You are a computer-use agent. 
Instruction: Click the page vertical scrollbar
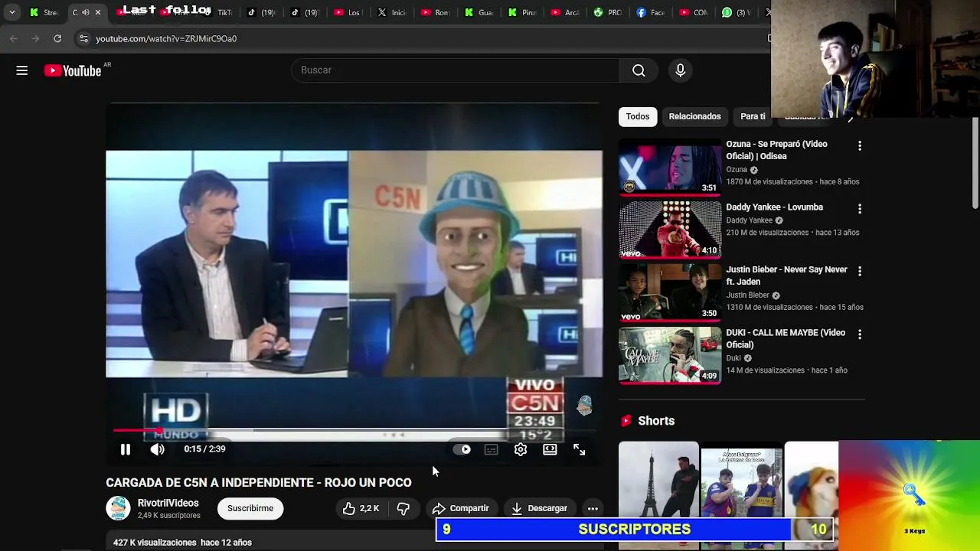(x=975, y=162)
